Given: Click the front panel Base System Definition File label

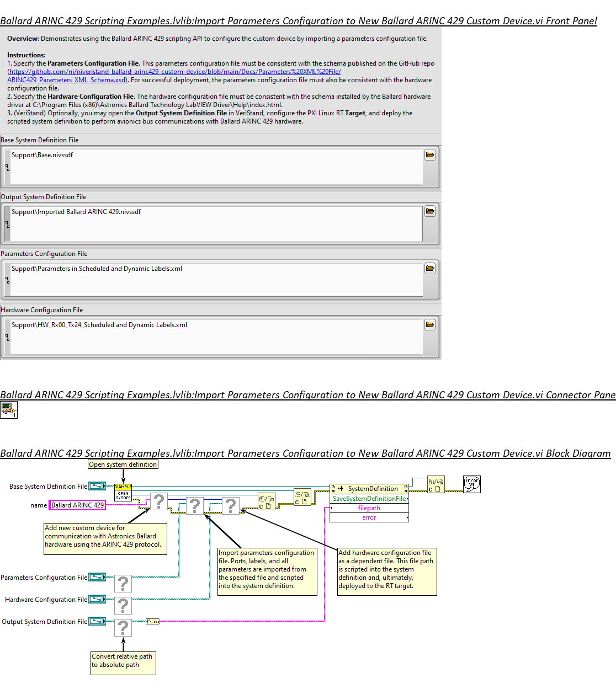Looking at the screenshot, I should [x=40, y=140].
